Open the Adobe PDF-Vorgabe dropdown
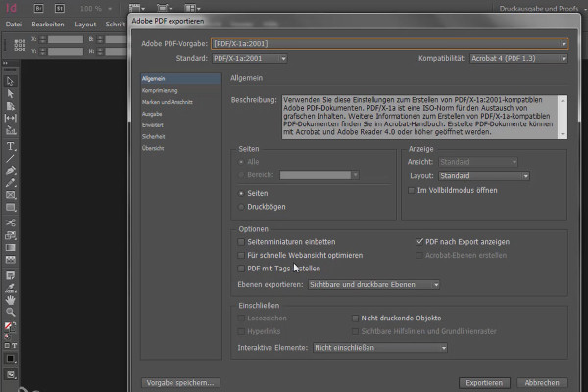The width and height of the screenshot is (588, 392). click(x=389, y=44)
